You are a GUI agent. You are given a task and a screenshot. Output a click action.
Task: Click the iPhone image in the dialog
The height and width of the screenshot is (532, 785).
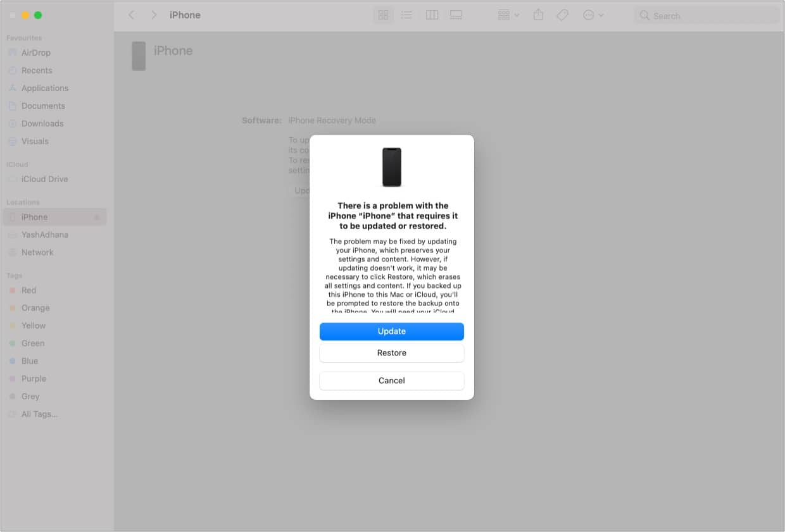392,168
